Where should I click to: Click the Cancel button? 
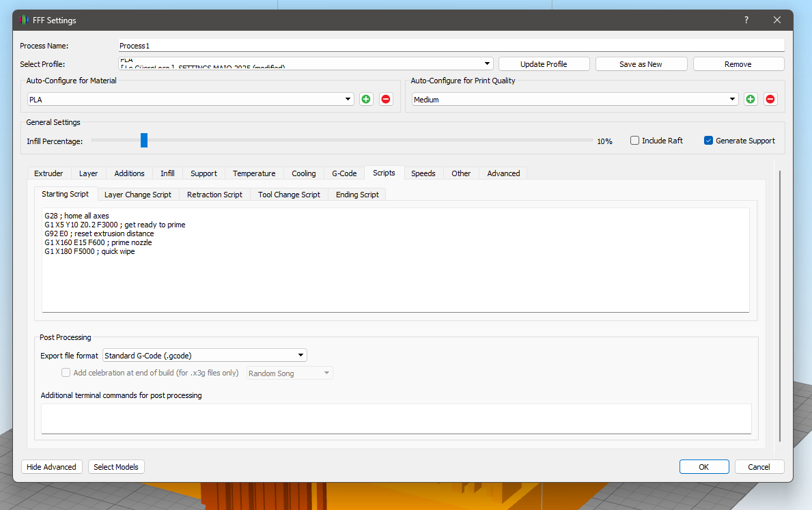[759, 467]
